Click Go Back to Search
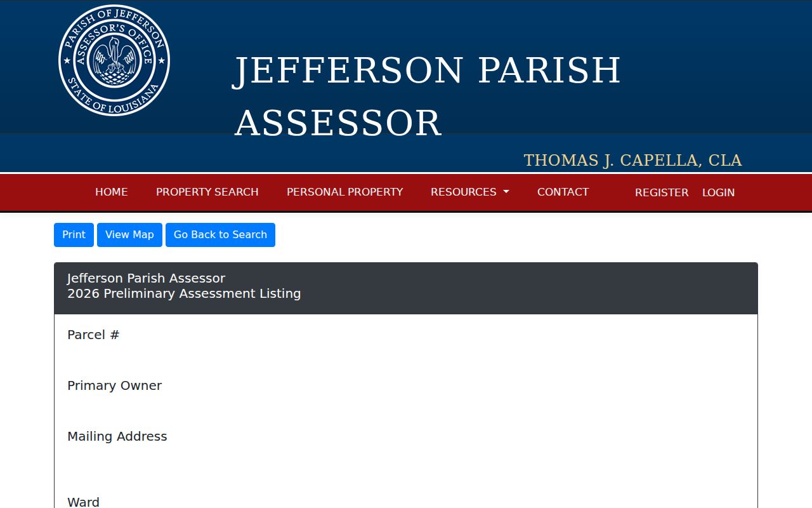Screen dimensions: 812x508 pyautogui.click(x=220, y=235)
